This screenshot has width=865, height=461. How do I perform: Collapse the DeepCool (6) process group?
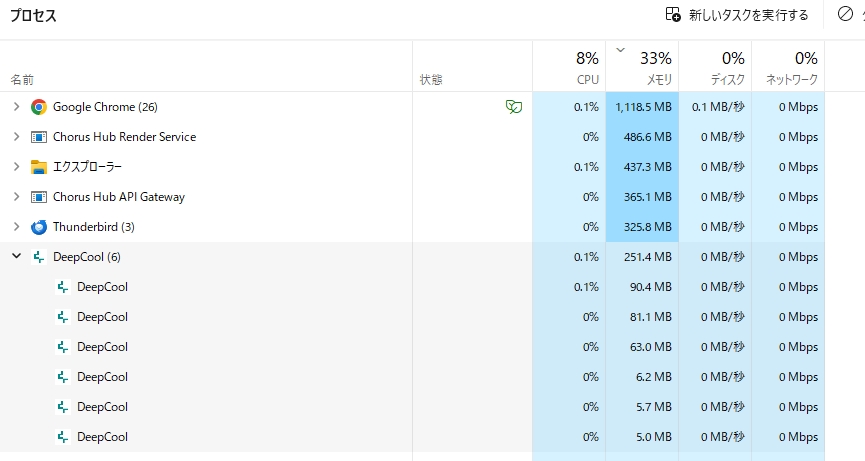coord(17,256)
